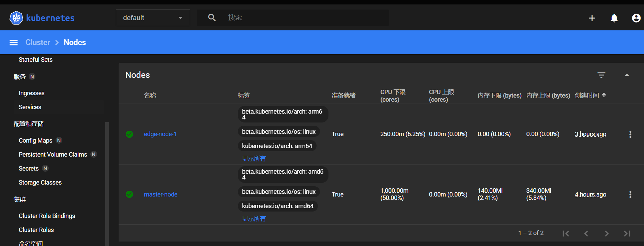Image resolution: width=644 pixels, height=246 pixels.
Task: Go to the first page of nodes
Action: (x=566, y=233)
